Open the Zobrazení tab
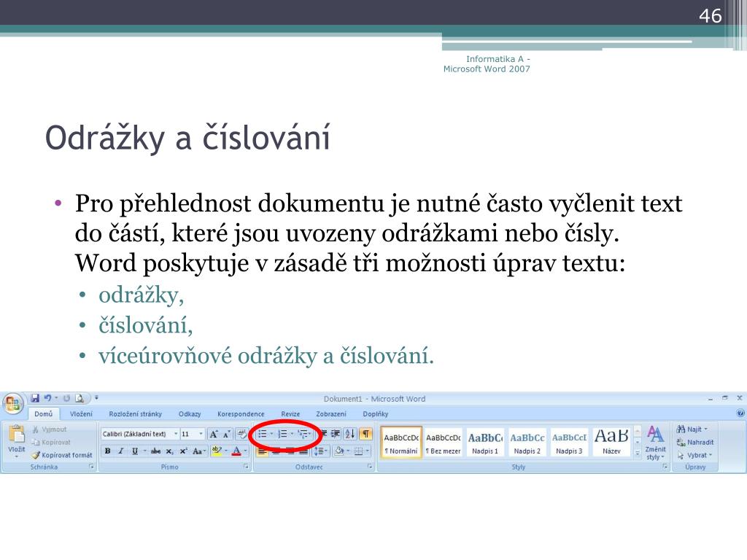Screen dimensions: 747x560 331,414
